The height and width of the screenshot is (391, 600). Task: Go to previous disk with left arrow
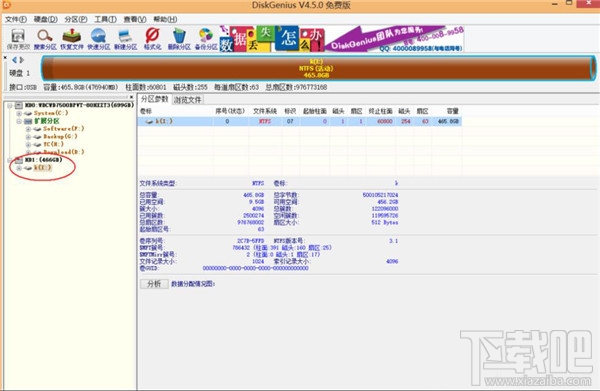pyautogui.click(x=15, y=60)
